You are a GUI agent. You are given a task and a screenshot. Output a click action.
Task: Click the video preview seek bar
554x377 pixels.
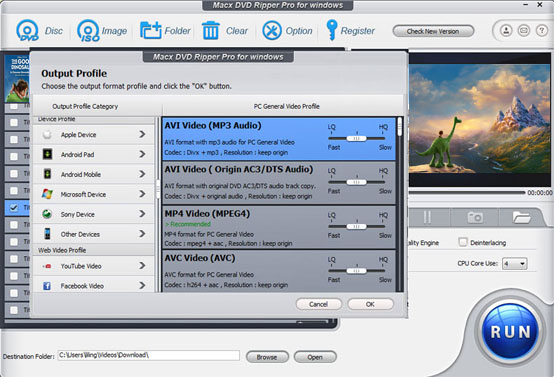(x=467, y=193)
